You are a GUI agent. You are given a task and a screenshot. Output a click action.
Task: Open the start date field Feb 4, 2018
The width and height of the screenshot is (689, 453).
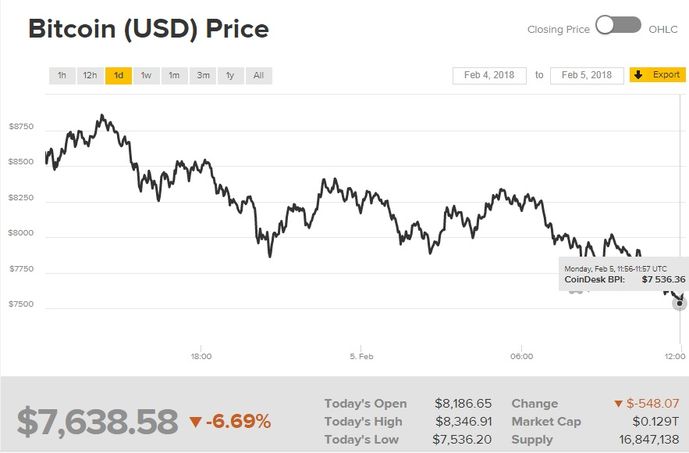(x=490, y=75)
